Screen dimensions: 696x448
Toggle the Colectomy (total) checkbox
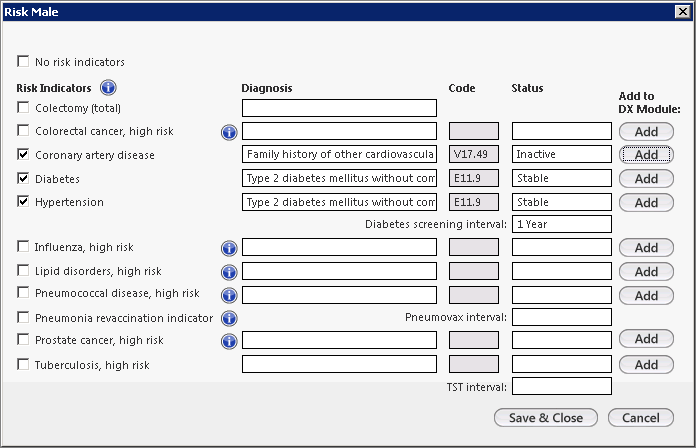click(24, 108)
